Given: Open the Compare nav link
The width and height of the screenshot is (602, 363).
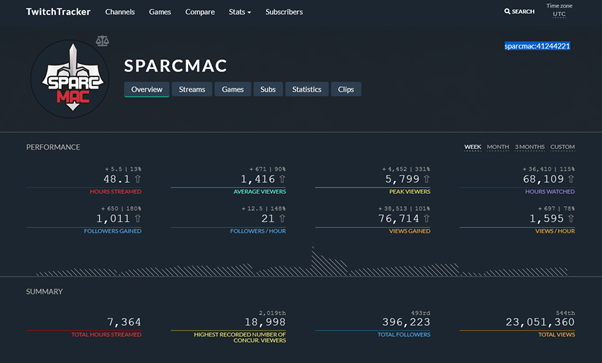Looking at the screenshot, I should 200,12.
